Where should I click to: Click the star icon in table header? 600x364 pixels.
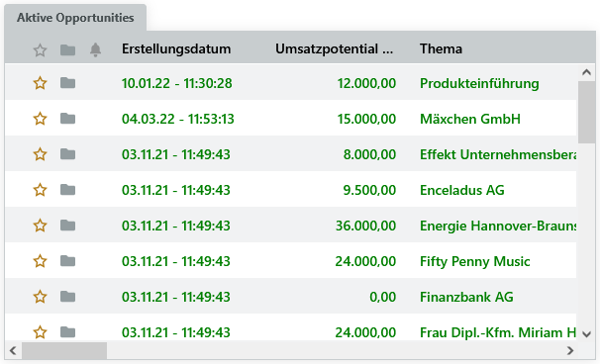pyautogui.click(x=41, y=50)
